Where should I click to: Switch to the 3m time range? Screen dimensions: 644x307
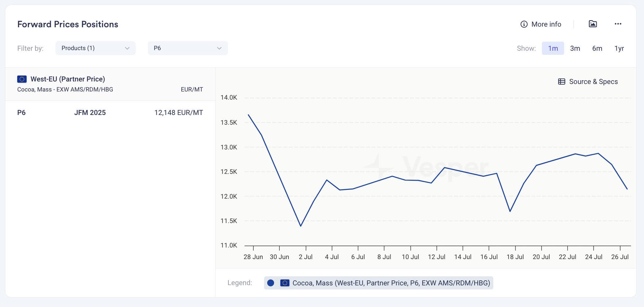pyautogui.click(x=575, y=48)
